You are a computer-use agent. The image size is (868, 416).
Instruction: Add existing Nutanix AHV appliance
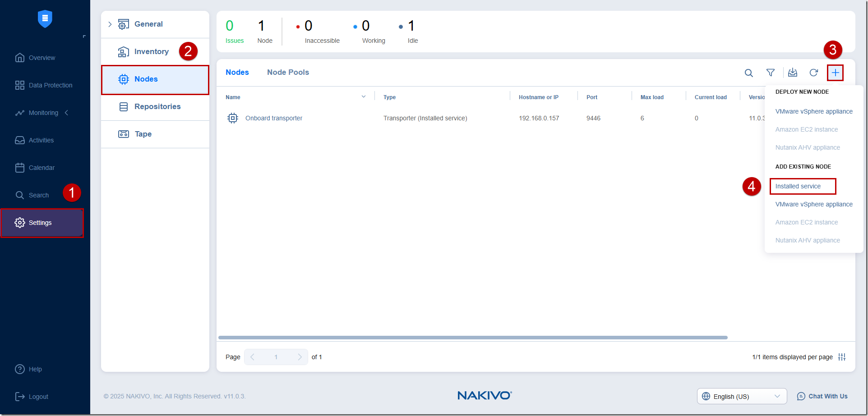coord(808,240)
